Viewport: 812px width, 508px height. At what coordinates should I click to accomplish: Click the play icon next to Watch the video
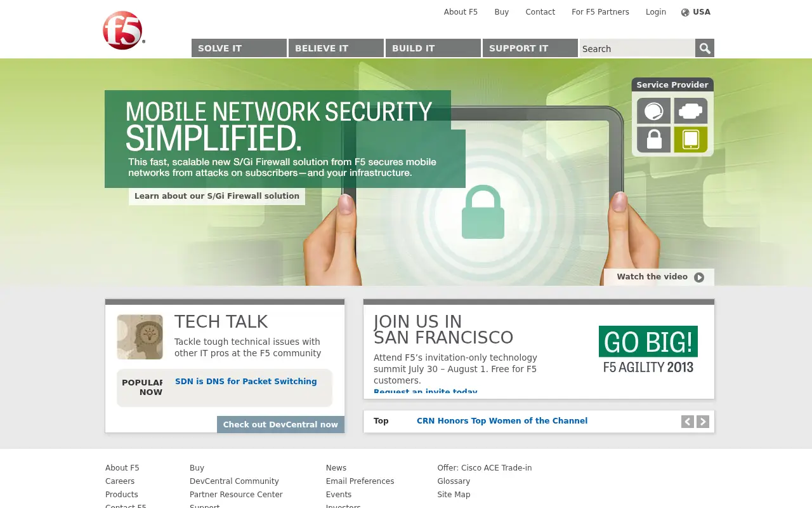pyautogui.click(x=699, y=277)
